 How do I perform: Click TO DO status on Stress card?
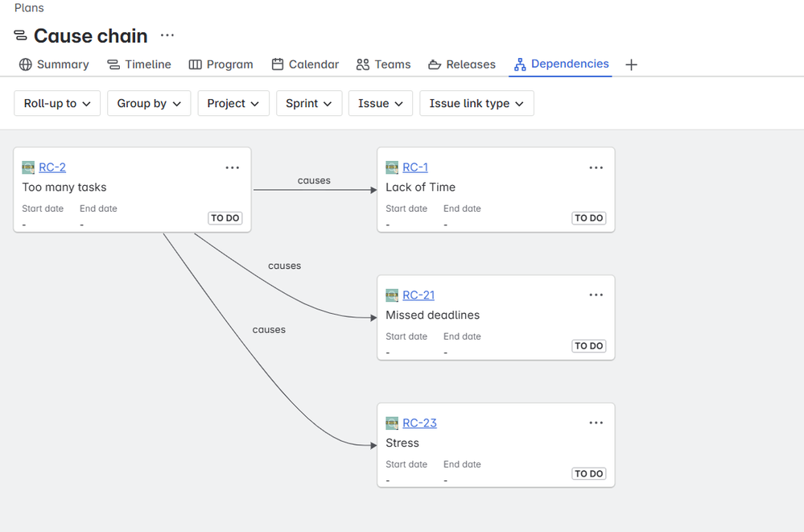pos(589,474)
